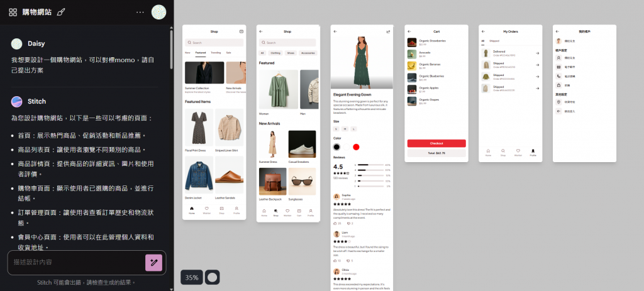The image size is (644, 291).
Task: Click the envelope email icon on account screen
Action: pyautogui.click(x=558, y=67)
